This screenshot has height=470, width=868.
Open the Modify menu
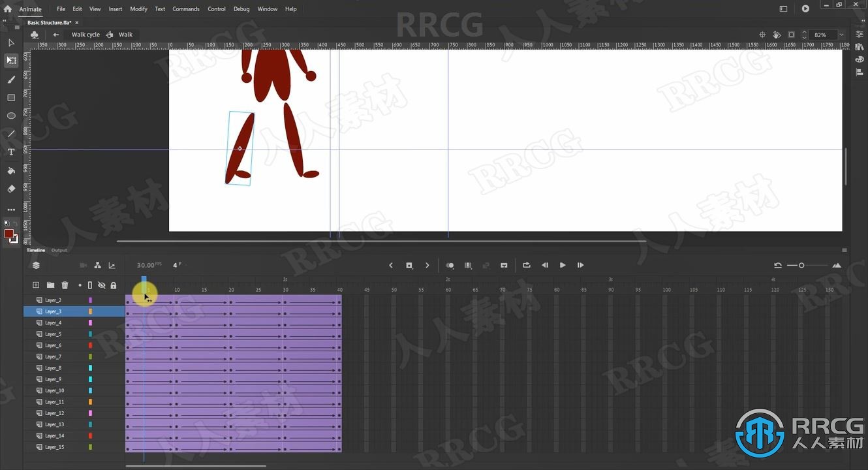[x=138, y=8]
